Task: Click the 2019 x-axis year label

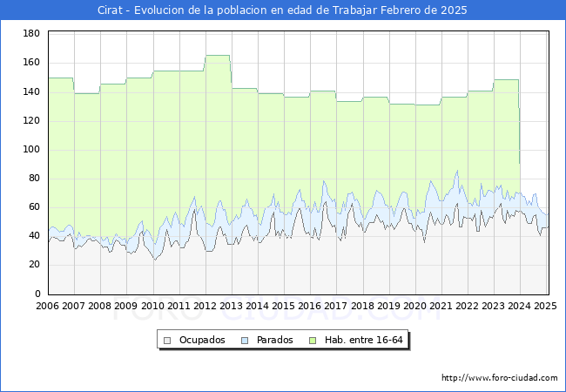Action: coord(388,306)
